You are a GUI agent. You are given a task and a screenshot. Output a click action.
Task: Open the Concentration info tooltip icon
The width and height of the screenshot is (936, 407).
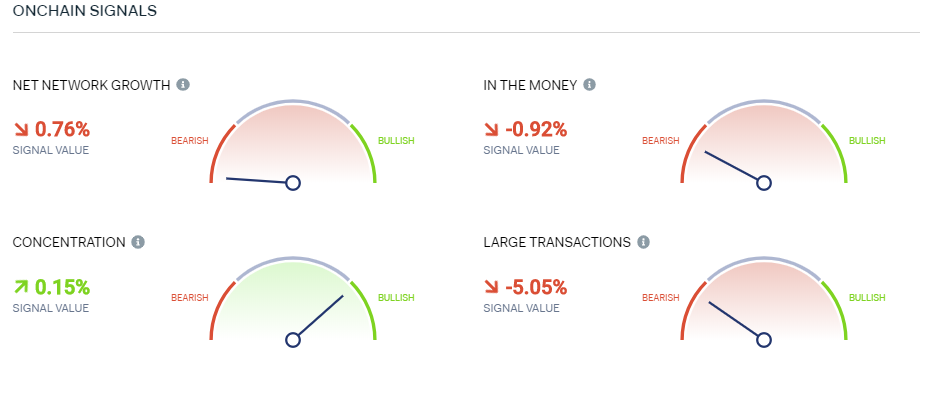click(x=138, y=242)
